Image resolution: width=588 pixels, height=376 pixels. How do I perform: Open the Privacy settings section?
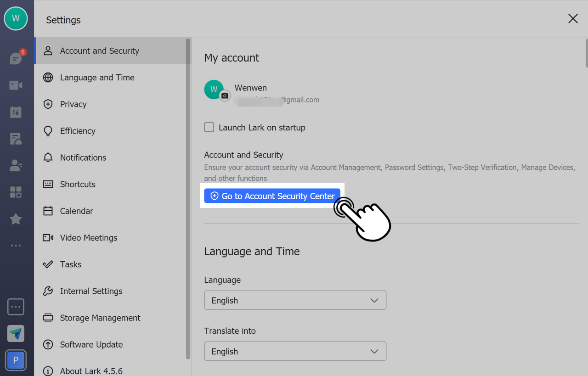click(x=73, y=104)
